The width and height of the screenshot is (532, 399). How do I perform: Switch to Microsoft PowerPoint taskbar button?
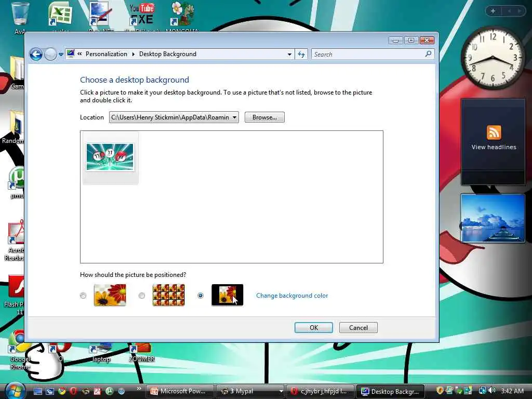[180, 391]
